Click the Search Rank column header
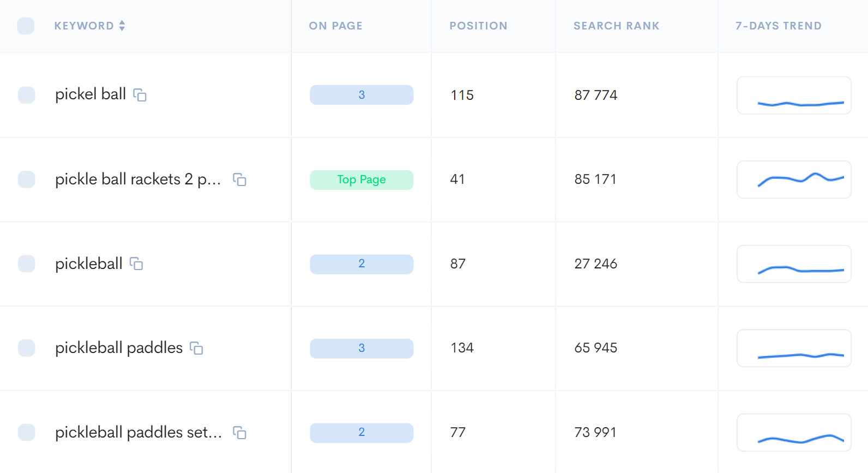This screenshot has width=868, height=473. pyautogui.click(x=616, y=26)
